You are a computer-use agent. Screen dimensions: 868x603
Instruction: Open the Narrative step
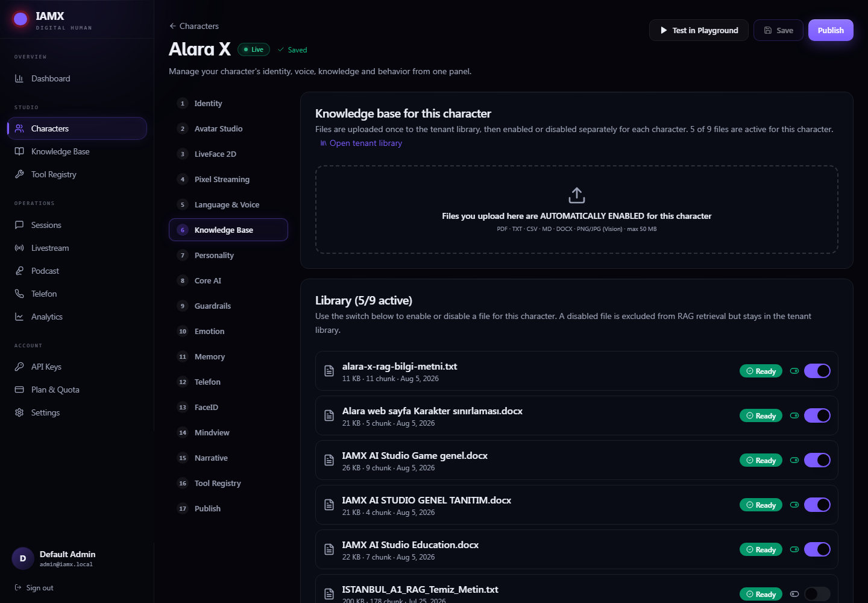[x=228, y=458]
